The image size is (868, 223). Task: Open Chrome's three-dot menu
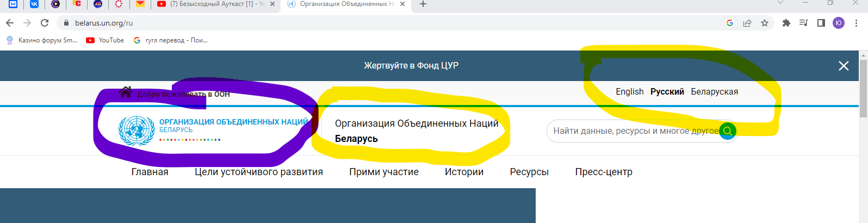tap(857, 23)
